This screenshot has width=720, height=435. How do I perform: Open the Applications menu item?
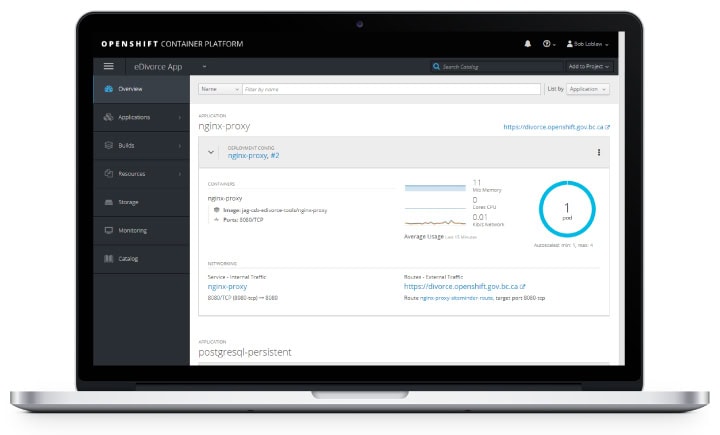(141, 117)
